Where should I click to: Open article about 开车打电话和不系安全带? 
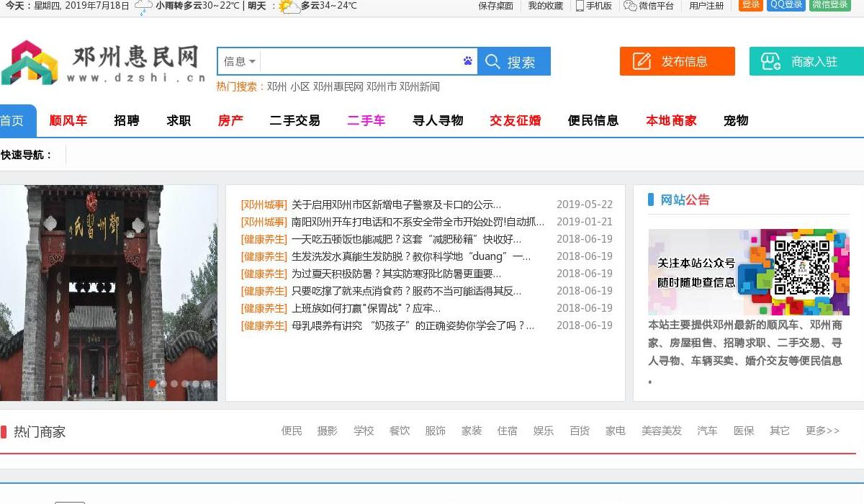pyautogui.click(x=418, y=222)
